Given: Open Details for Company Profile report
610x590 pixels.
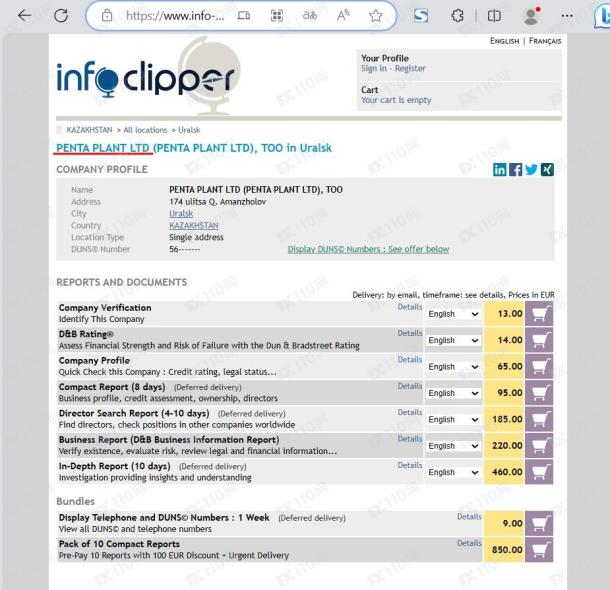Looking at the screenshot, I should tap(410, 360).
